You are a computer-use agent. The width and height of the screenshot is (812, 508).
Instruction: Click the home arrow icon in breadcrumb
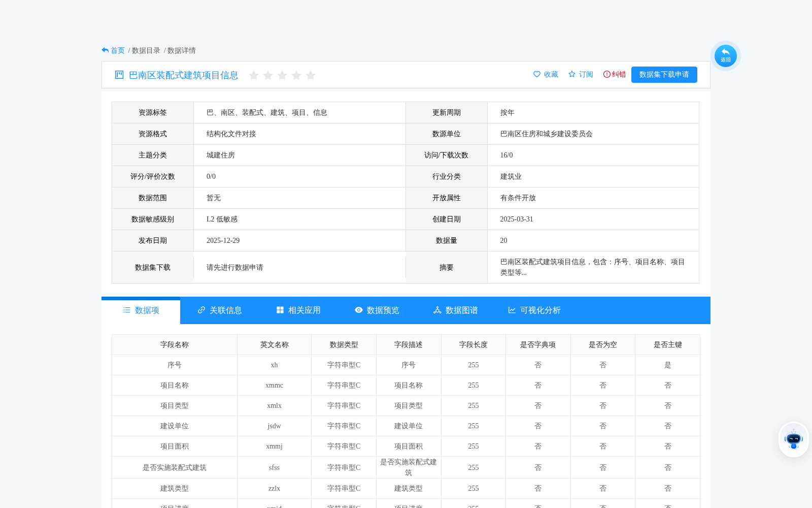click(x=105, y=50)
